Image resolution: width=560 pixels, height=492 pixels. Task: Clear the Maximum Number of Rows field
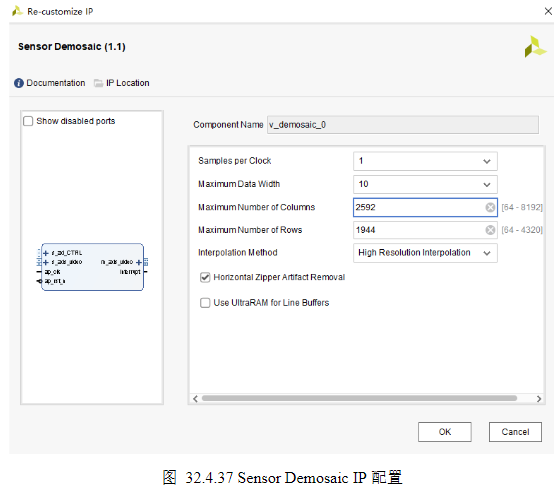coord(490,230)
